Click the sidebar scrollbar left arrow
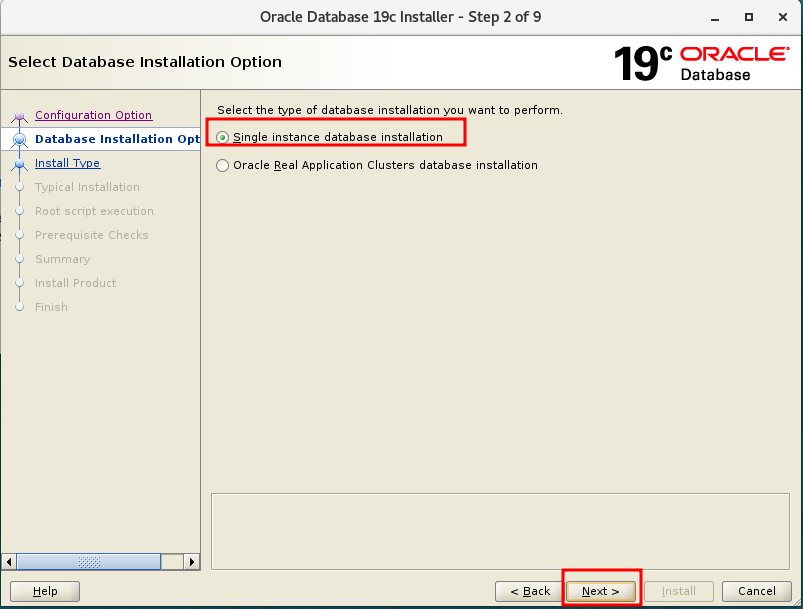This screenshot has width=803, height=609. 9,562
